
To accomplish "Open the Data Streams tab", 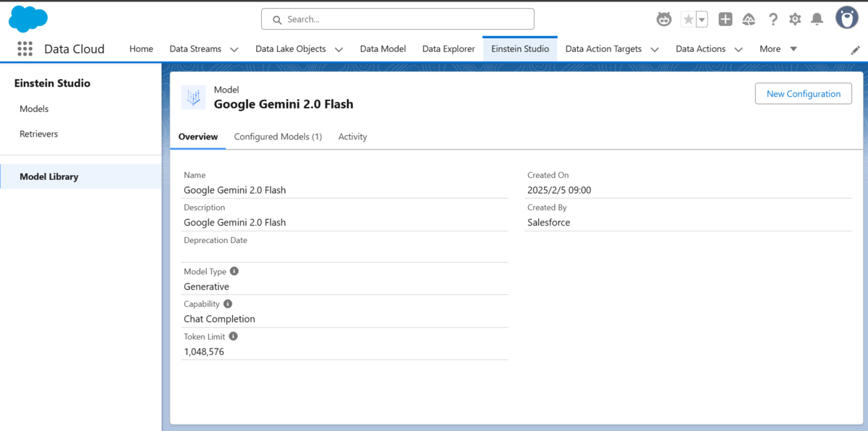I will pyautogui.click(x=195, y=49).
